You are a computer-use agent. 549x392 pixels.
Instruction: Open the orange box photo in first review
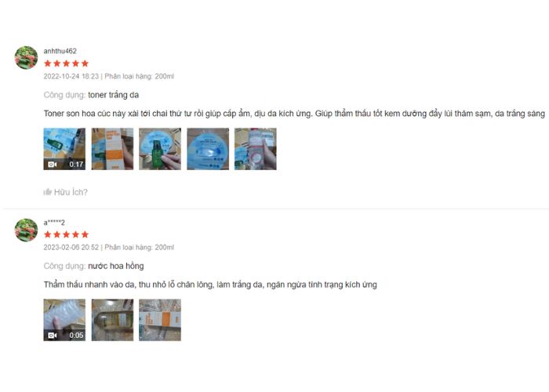pyautogui.click(x=112, y=149)
